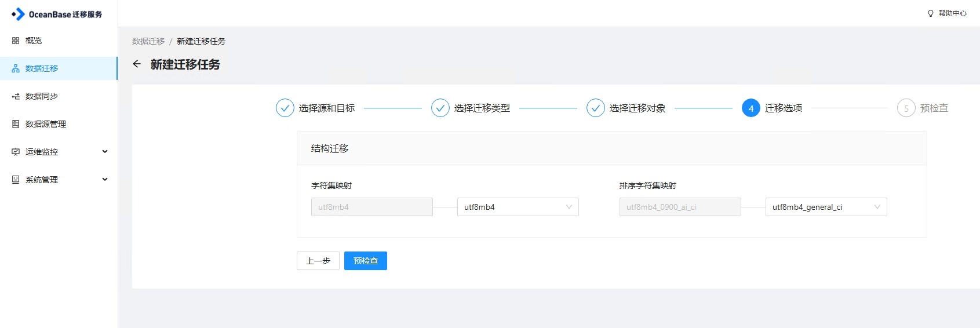Click the step two 选择迁移类型 checkmark
Image resolution: width=980 pixels, height=328 pixels.
click(x=440, y=108)
